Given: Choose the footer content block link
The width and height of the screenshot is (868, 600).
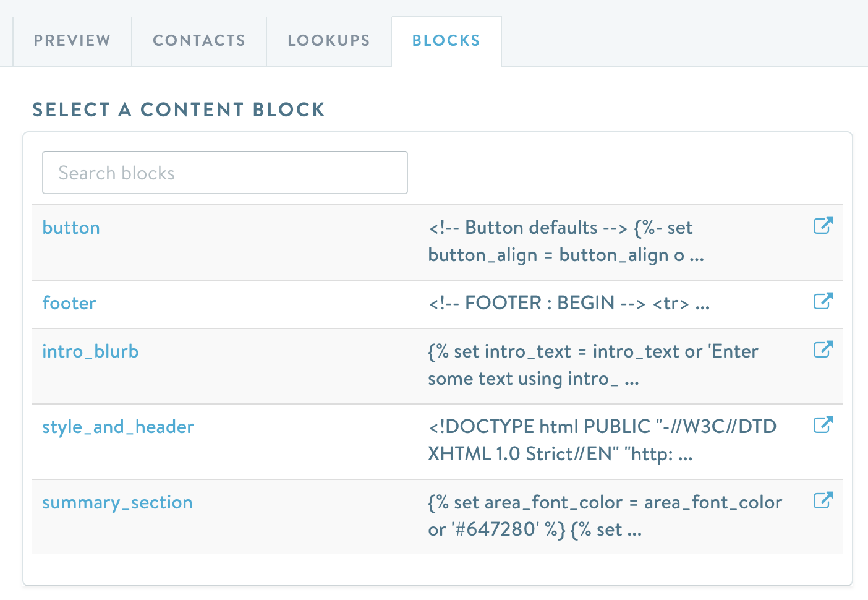Looking at the screenshot, I should click(69, 303).
